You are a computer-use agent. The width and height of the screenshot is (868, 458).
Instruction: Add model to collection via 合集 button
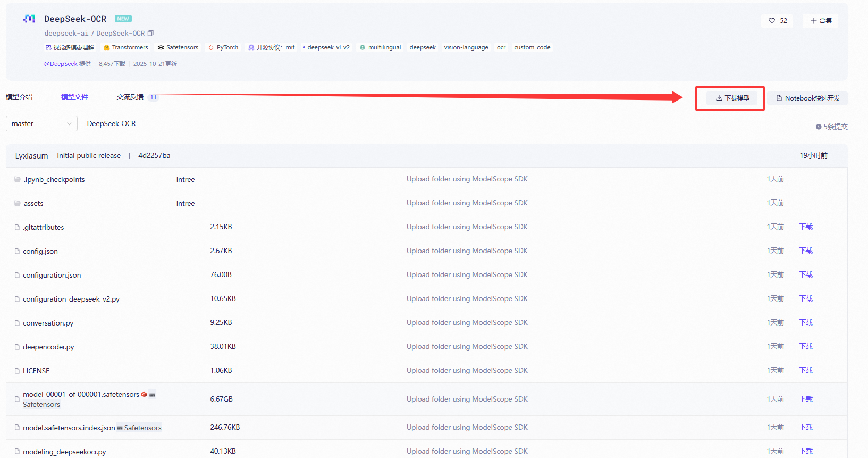[x=821, y=21]
